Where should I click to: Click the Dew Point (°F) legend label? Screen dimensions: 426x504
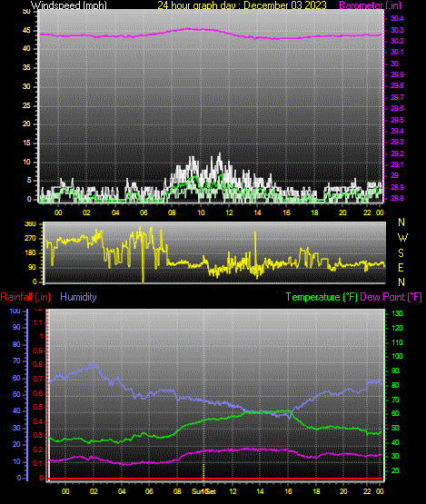click(391, 297)
